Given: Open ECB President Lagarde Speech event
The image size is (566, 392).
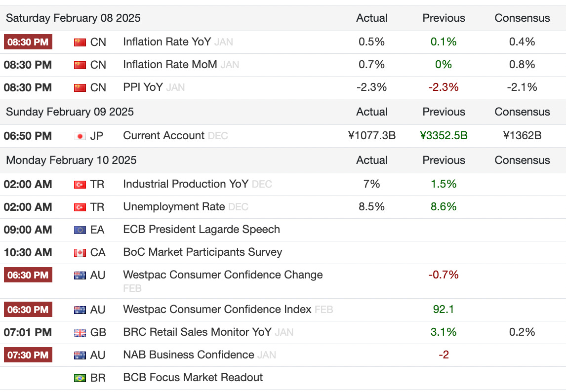Looking at the screenshot, I should click(x=201, y=230).
